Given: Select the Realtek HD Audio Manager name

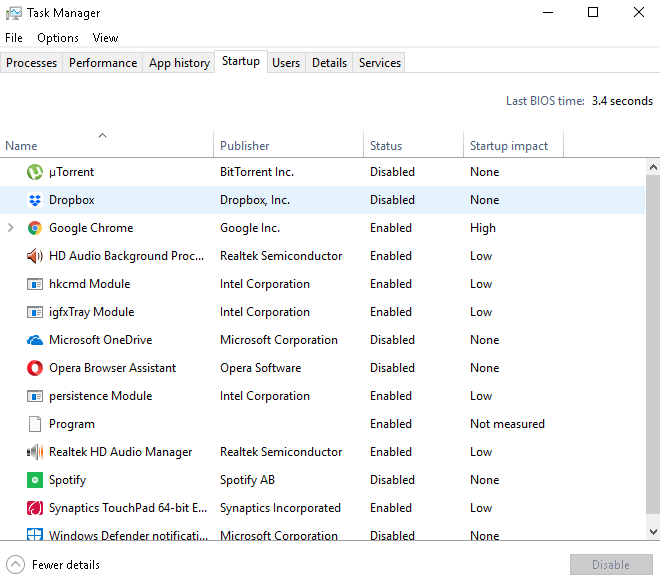Looking at the screenshot, I should (x=120, y=452).
